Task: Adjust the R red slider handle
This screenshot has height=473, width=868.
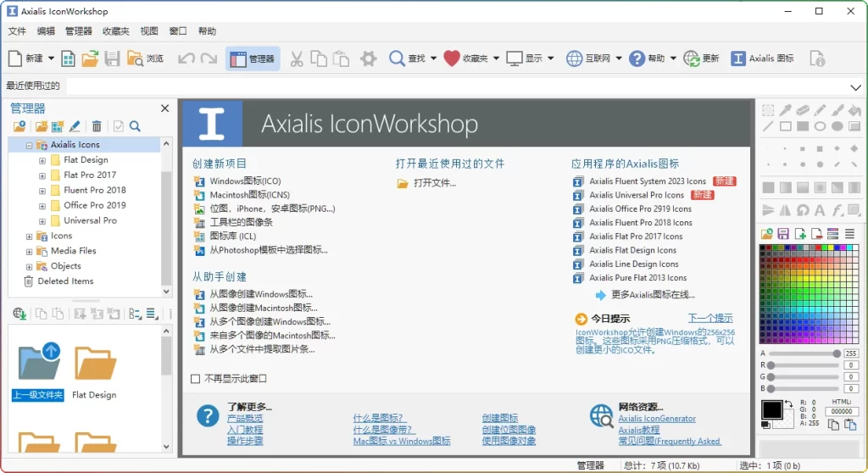Action: (771, 365)
